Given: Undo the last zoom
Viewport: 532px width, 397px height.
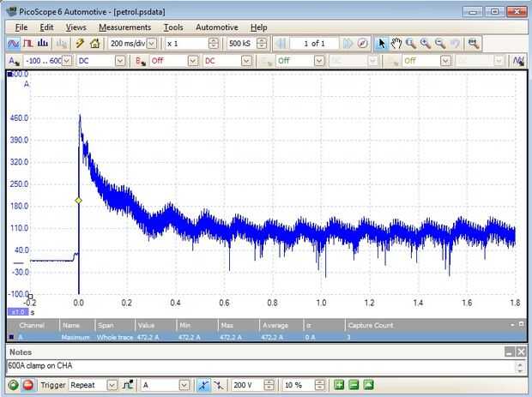Looking at the screenshot, I should pyautogui.click(x=455, y=44).
